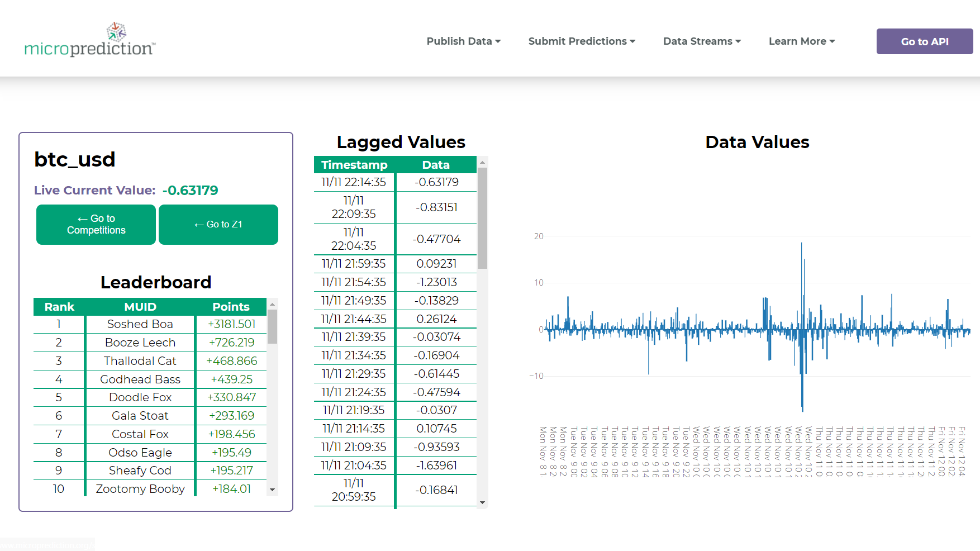The image size is (980, 551).
Task: Click the -0.16841 data value
Action: pyautogui.click(x=436, y=490)
